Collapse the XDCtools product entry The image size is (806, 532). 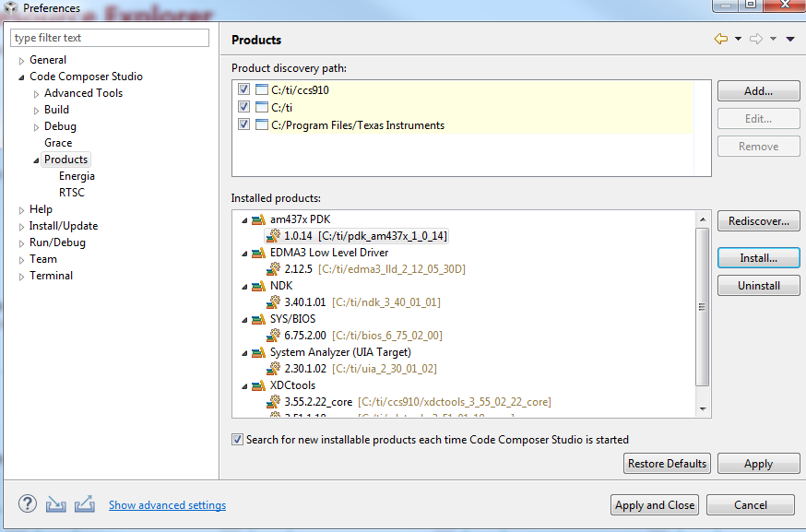click(x=244, y=386)
